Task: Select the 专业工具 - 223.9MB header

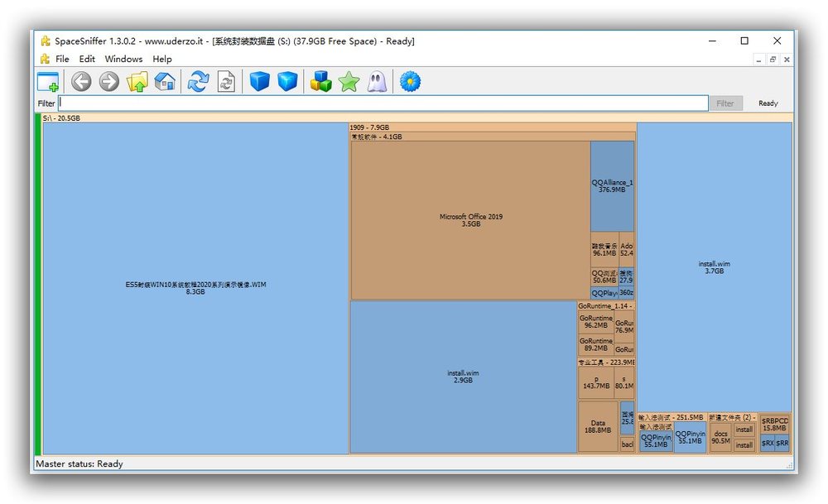Action: [x=606, y=362]
